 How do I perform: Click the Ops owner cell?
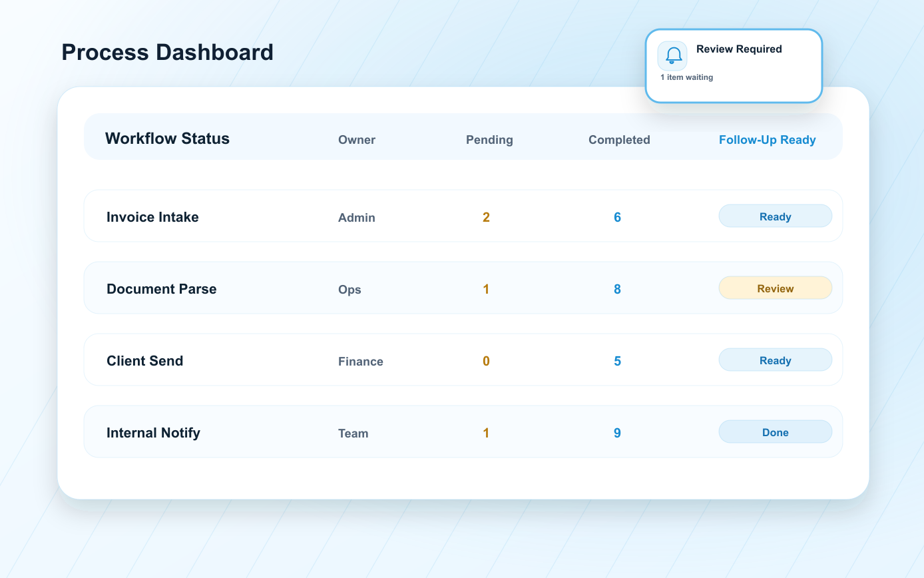point(349,290)
